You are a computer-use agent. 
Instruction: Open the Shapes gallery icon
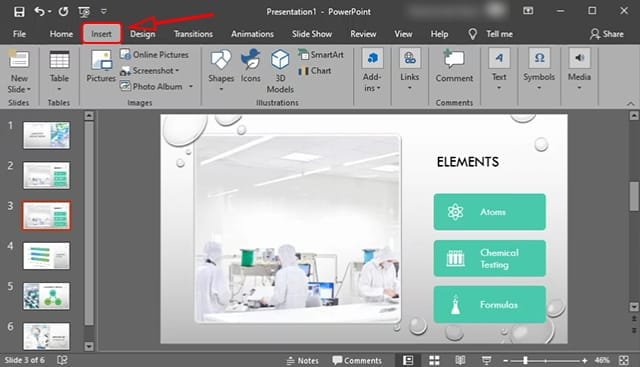click(221, 60)
